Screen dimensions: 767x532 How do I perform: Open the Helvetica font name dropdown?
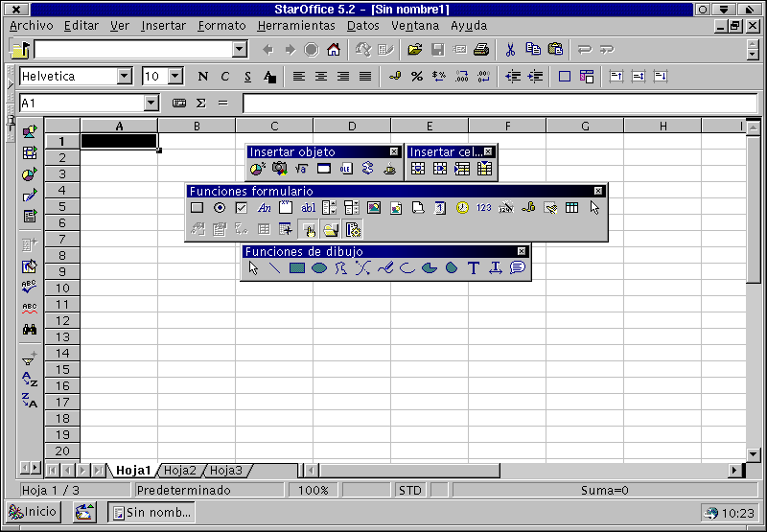[x=125, y=77]
